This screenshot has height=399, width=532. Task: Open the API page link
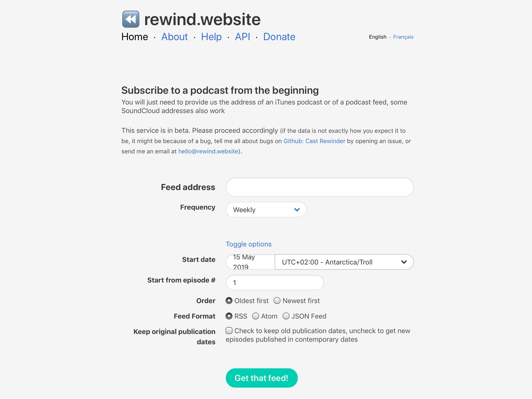[242, 37]
